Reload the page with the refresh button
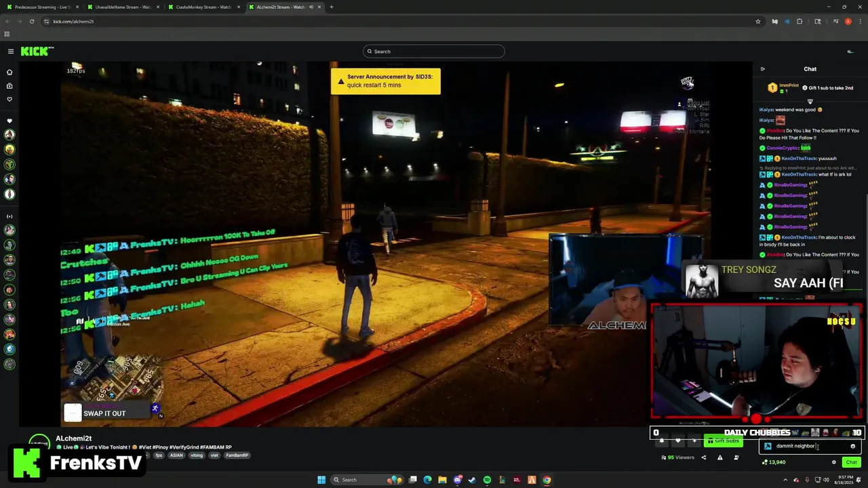868x488 pixels. point(32,21)
